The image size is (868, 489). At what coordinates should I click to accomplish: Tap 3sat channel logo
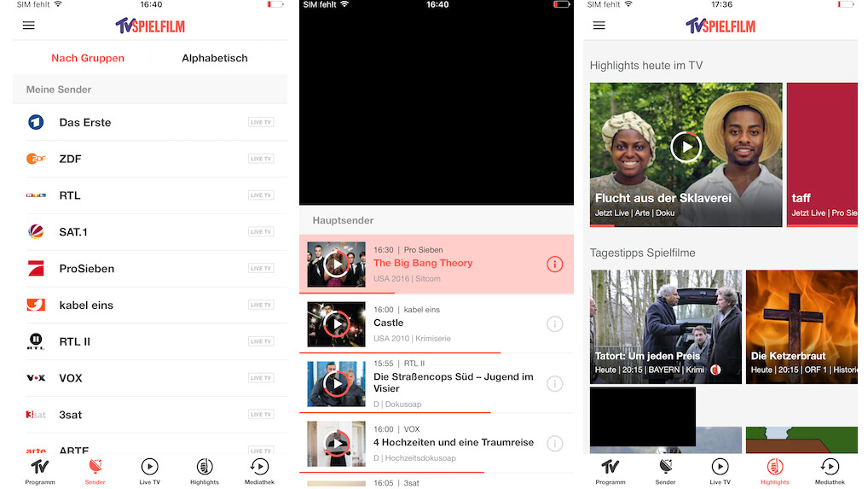(x=36, y=415)
